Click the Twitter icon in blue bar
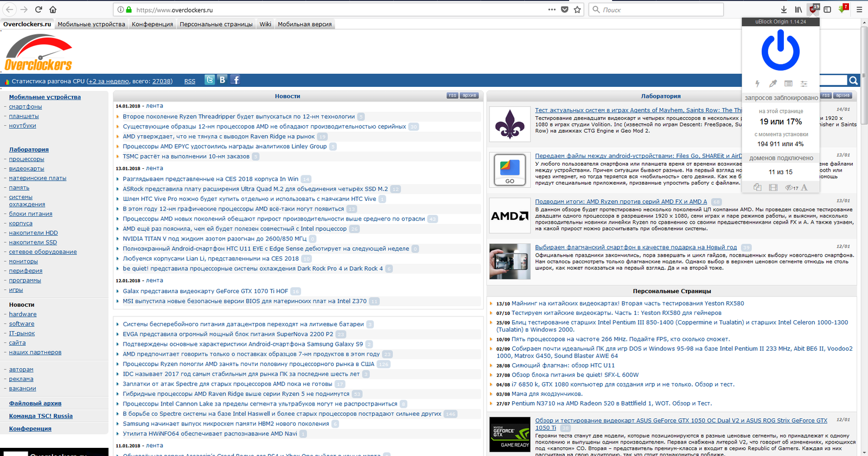This screenshot has width=868, height=456. (x=209, y=80)
